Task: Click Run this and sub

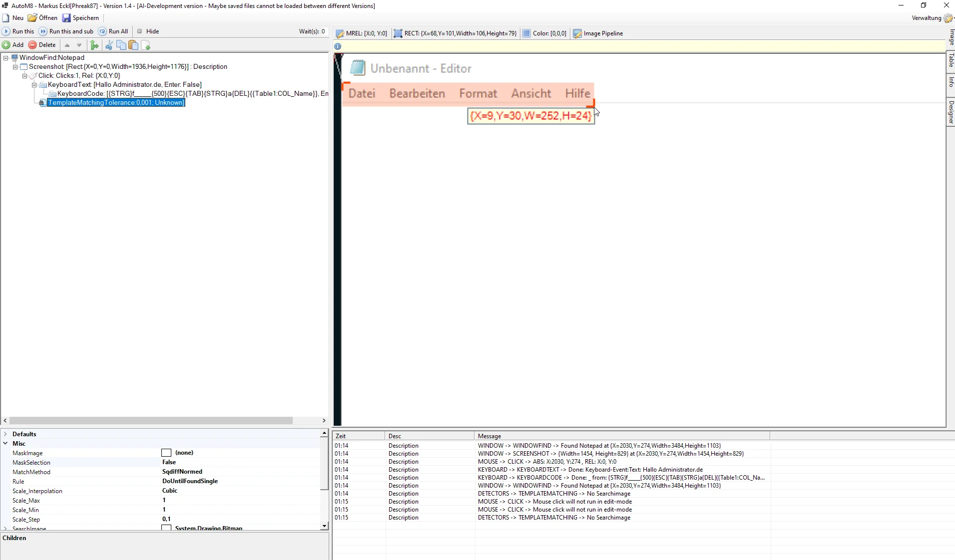Action: coord(66,31)
